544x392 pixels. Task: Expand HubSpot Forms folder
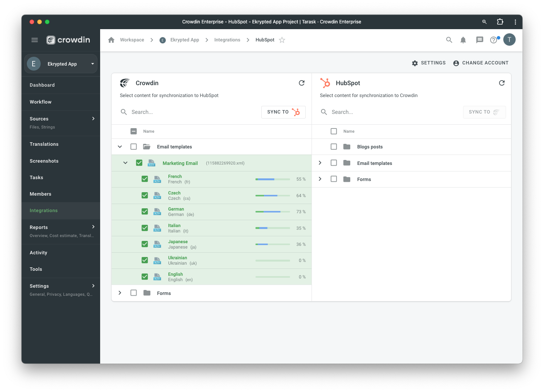click(x=320, y=179)
